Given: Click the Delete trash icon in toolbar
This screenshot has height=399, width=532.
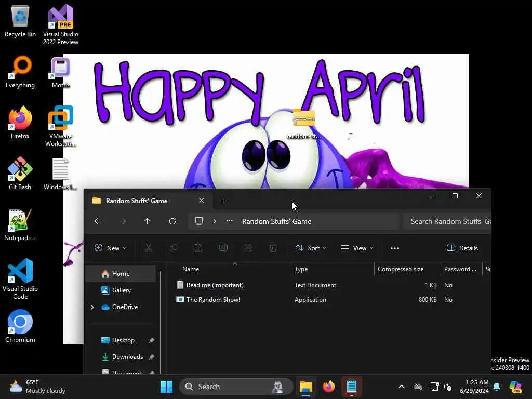Looking at the screenshot, I should (273, 248).
